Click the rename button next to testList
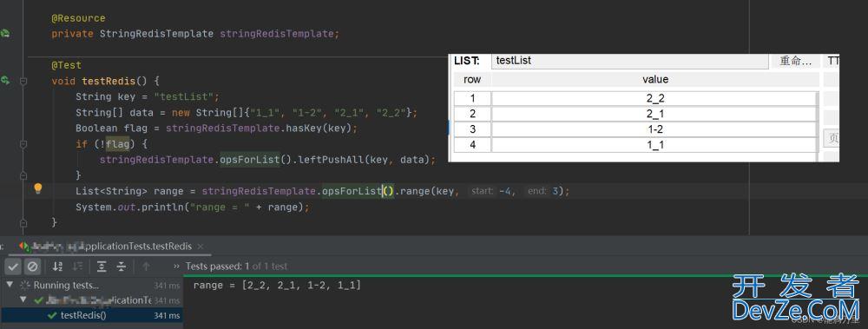This screenshot has height=329, width=868. click(796, 61)
